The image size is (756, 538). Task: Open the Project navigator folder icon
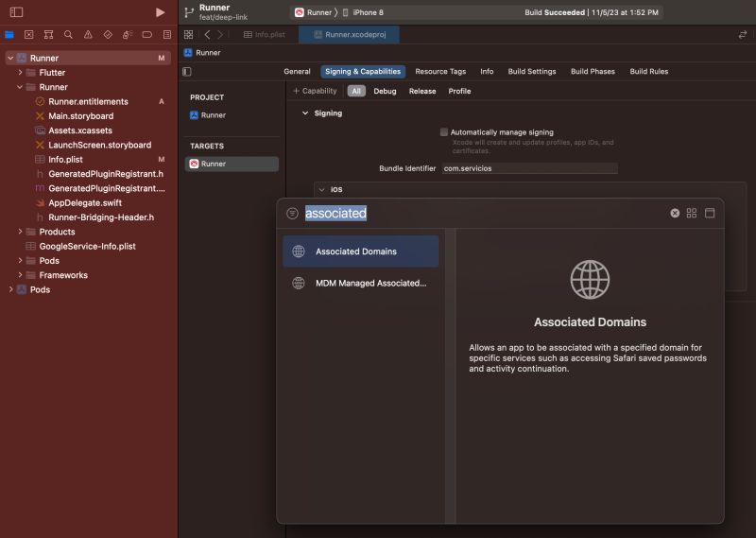point(9,35)
